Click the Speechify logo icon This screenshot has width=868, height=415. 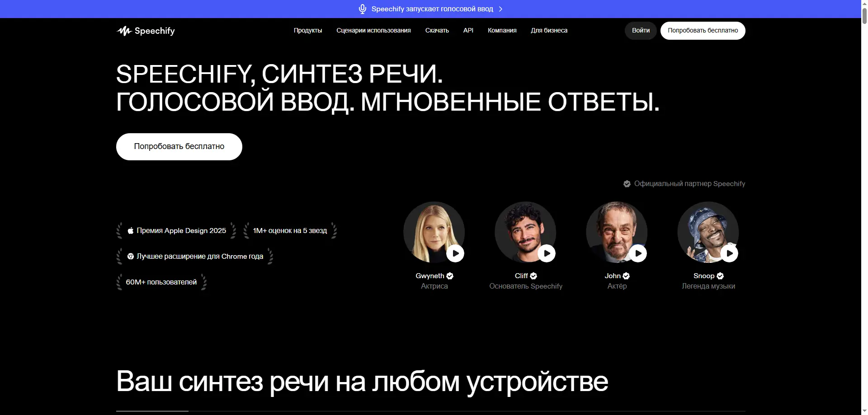coord(124,31)
